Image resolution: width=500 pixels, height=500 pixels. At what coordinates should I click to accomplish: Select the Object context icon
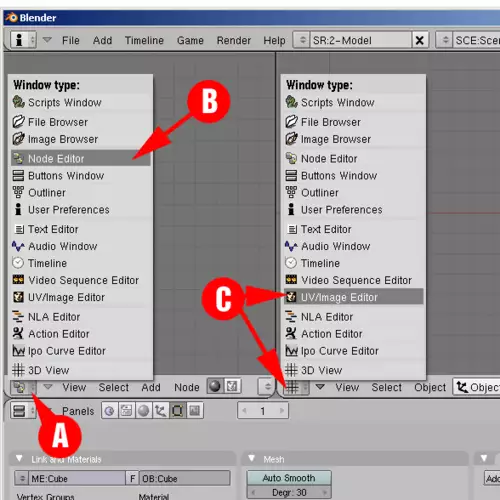[x=161, y=411]
